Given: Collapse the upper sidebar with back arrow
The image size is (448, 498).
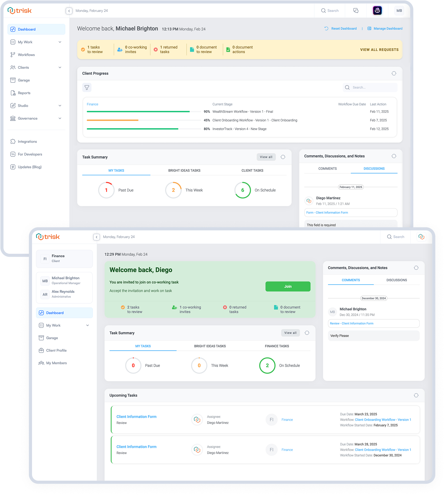Looking at the screenshot, I should [69, 11].
